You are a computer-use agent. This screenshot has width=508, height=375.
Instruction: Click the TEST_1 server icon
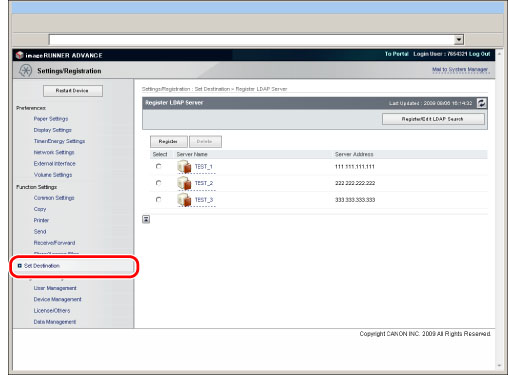[184, 166]
